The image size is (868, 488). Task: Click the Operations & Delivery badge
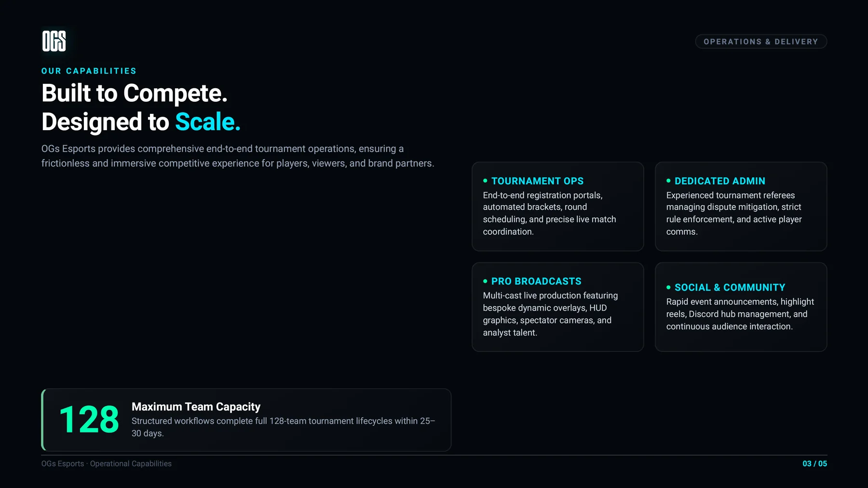pos(761,41)
